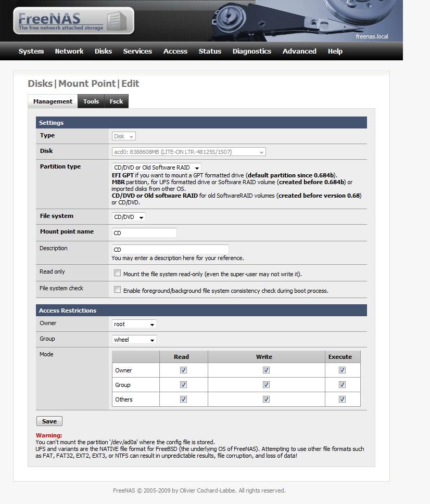
Task: Click the Execute column header in Mode table
Action: point(340,357)
